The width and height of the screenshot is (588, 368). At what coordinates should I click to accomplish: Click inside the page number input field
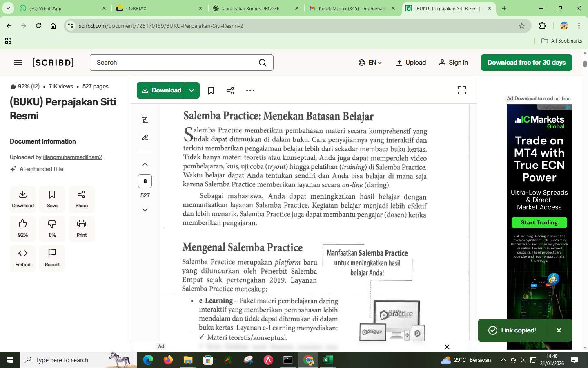tap(145, 181)
